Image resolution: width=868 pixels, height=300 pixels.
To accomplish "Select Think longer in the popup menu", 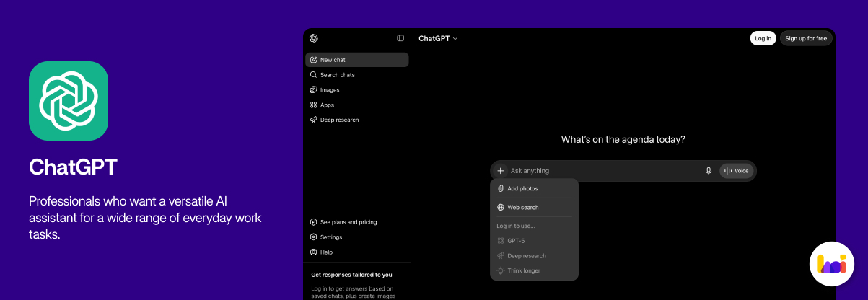I will tap(534, 271).
